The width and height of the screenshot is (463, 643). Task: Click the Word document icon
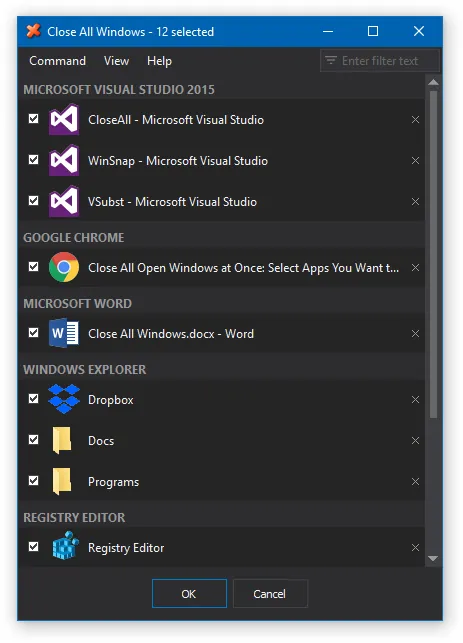tap(64, 333)
